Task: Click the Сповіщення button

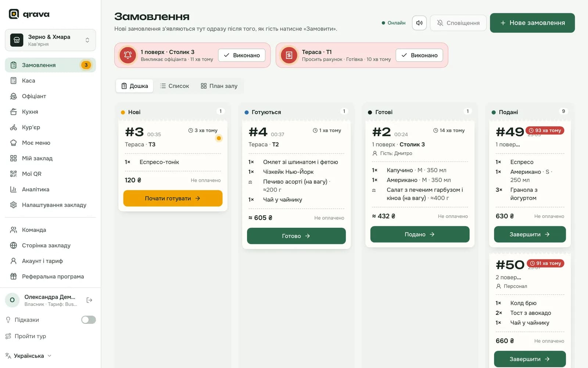Action: pyautogui.click(x=458, y=23)
